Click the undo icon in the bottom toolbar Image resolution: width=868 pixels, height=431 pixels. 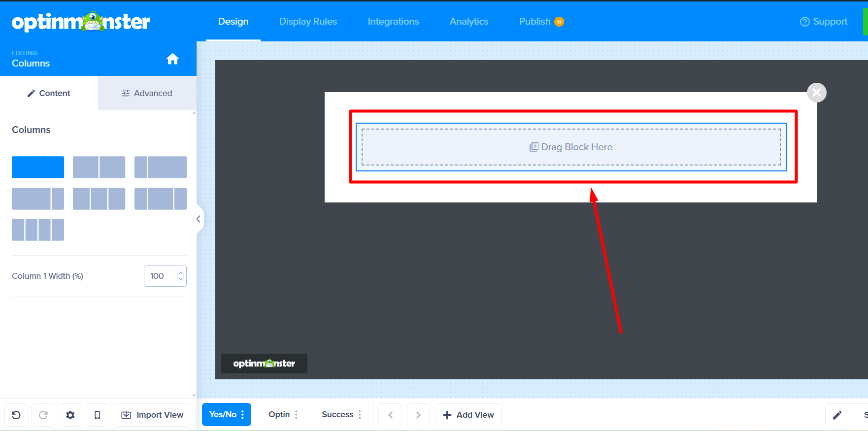pyautogui.click(x=16, y=415)
